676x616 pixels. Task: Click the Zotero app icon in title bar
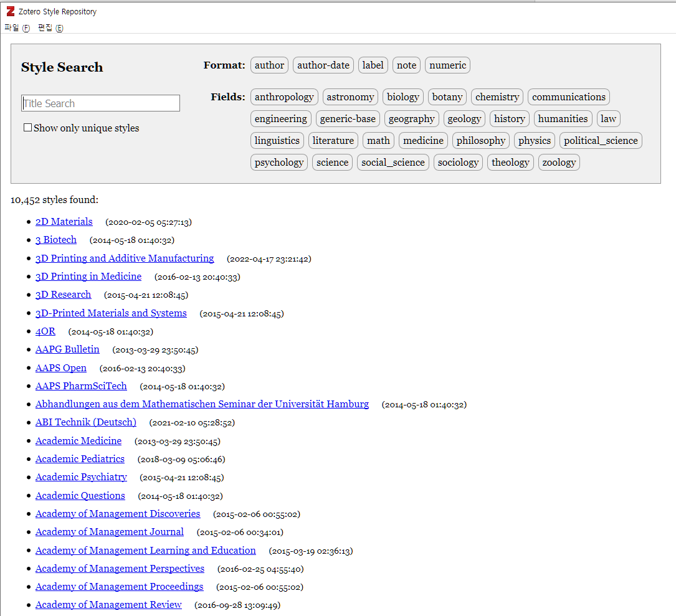click(11, 11)
